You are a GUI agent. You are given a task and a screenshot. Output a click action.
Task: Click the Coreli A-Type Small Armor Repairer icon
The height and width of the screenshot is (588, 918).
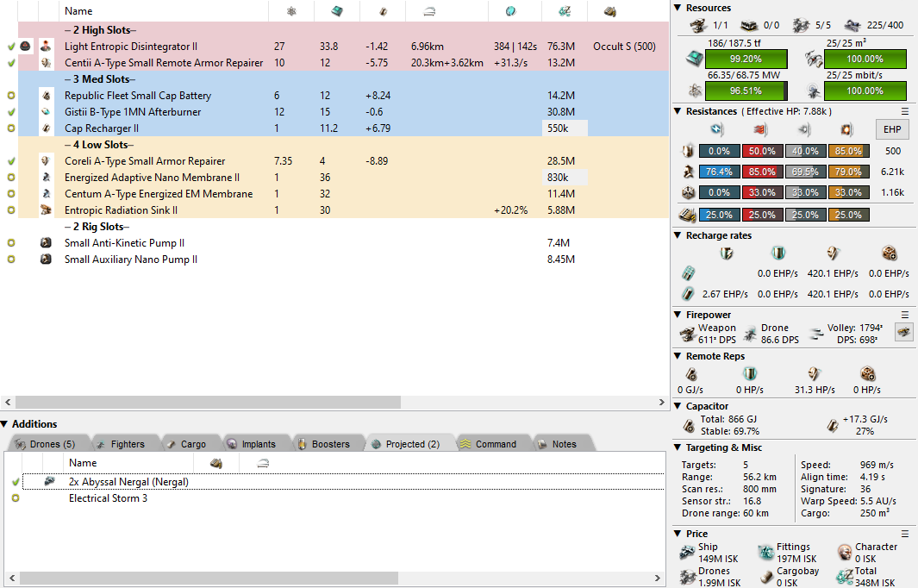pyautogui.click(x=47, y=161)
